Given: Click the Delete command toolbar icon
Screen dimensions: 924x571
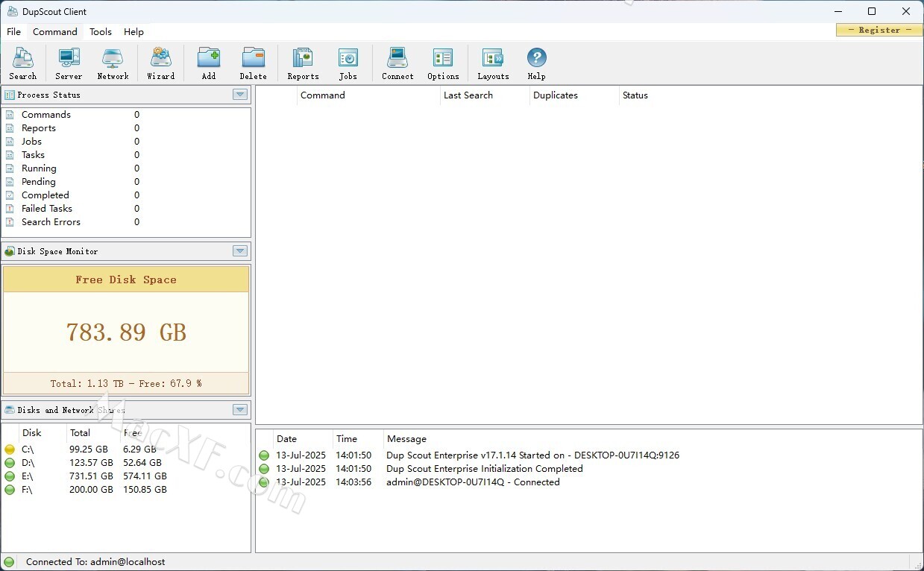Looking at the screenshot, I should click(x=254, y=63).
